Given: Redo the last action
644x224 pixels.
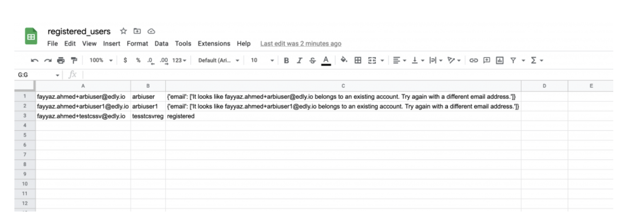Looking at the screenshot, I should [48, 61].
